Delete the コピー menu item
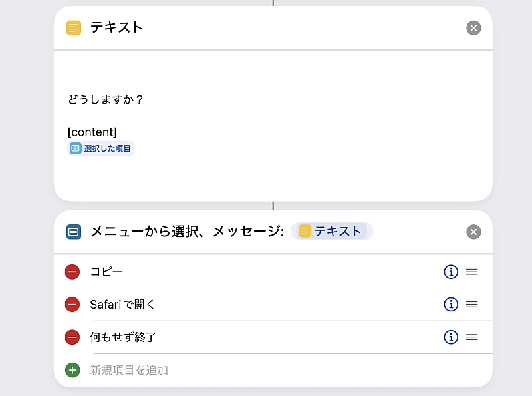 pyautogui.click(x=72, y=272)
